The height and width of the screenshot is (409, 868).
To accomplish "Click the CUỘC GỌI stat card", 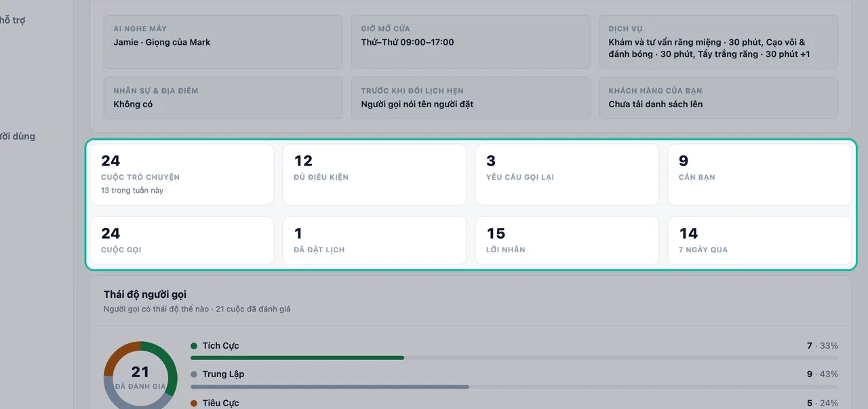I will [182, 240].
